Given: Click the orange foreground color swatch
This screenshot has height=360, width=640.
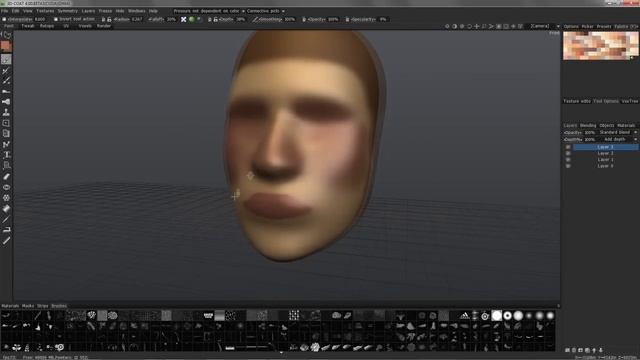Looking at the screenshot, I should click(x=6, y=46).
